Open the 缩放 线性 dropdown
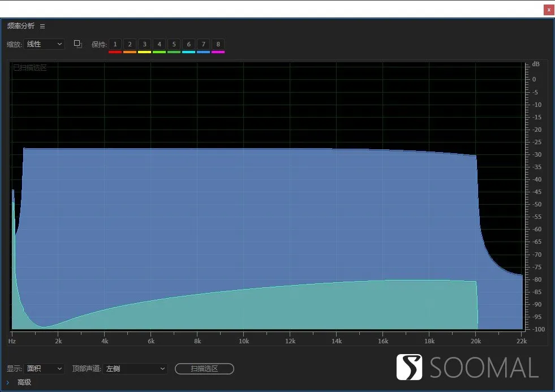The width and height of the screenshot is (555, 392). pos(44,44)
